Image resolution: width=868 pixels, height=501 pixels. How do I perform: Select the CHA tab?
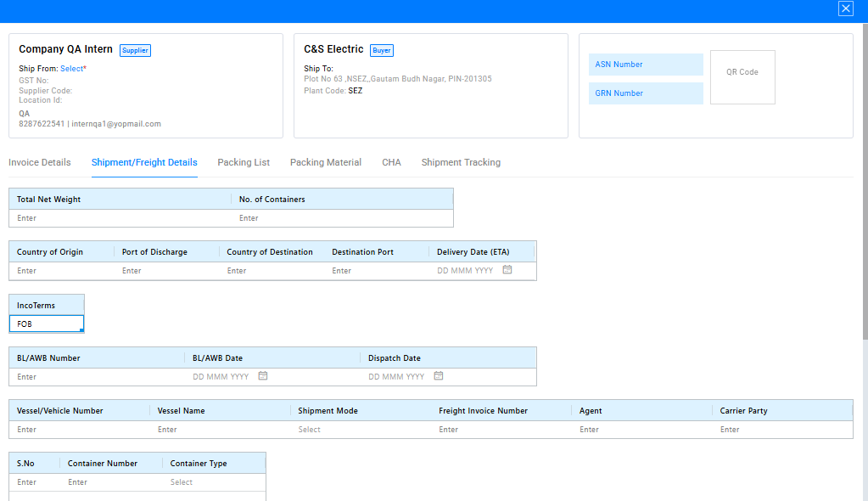point(391,162)
